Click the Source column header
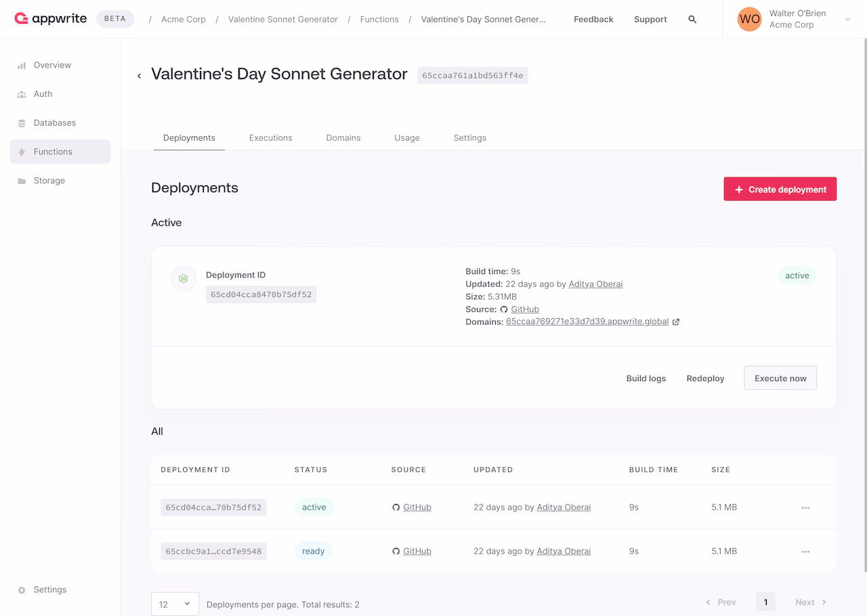The image size is (867, 616). tap(408, 470)
